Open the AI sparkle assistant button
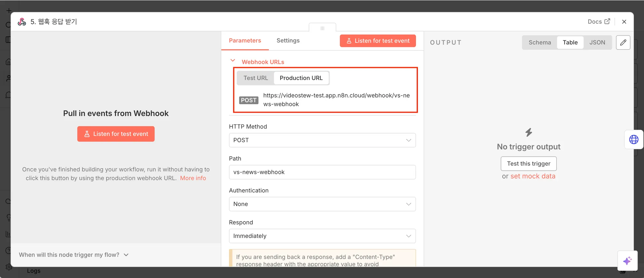This screenshot has height=278, width=644. 627,261
